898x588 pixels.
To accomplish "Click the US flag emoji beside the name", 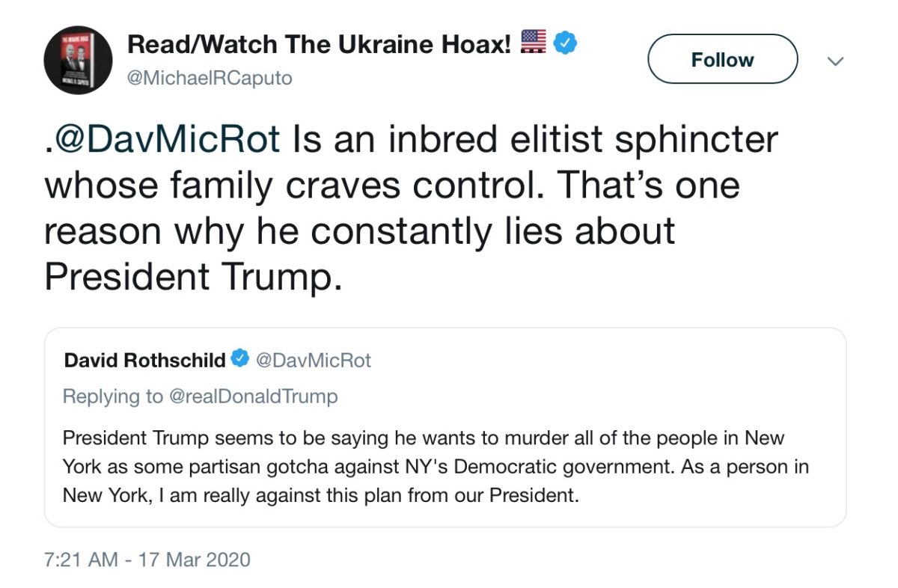I will (x=533, y=43).
